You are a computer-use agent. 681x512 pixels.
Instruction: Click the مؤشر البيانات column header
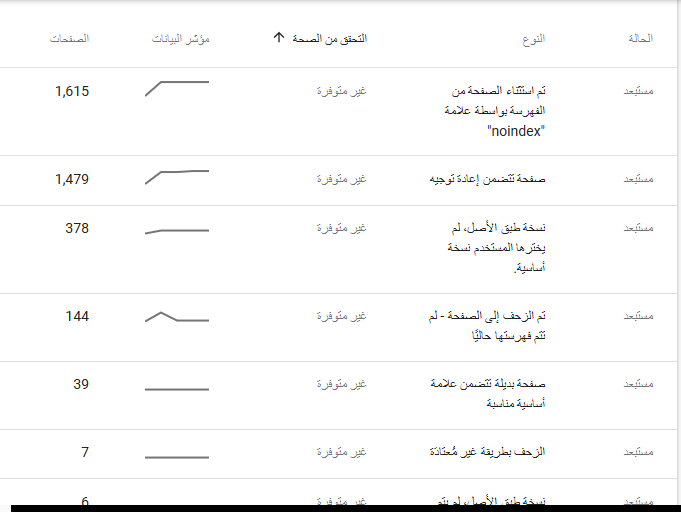[180, 39]
